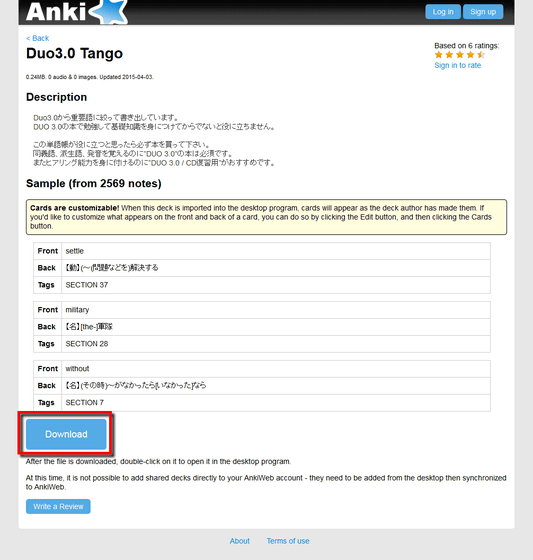Click the second rating star
This screenshot has width=533, height=560.
tap(449, 55)
